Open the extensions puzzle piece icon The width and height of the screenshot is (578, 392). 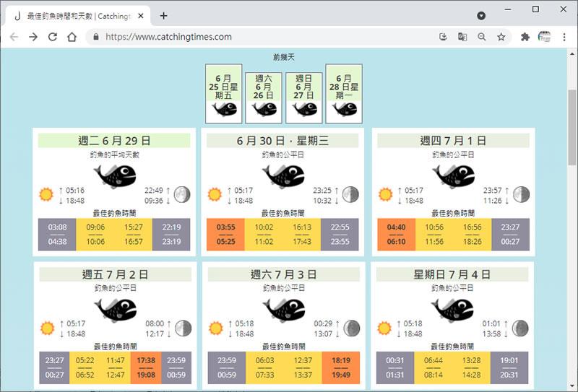click(x=525, y=37)
